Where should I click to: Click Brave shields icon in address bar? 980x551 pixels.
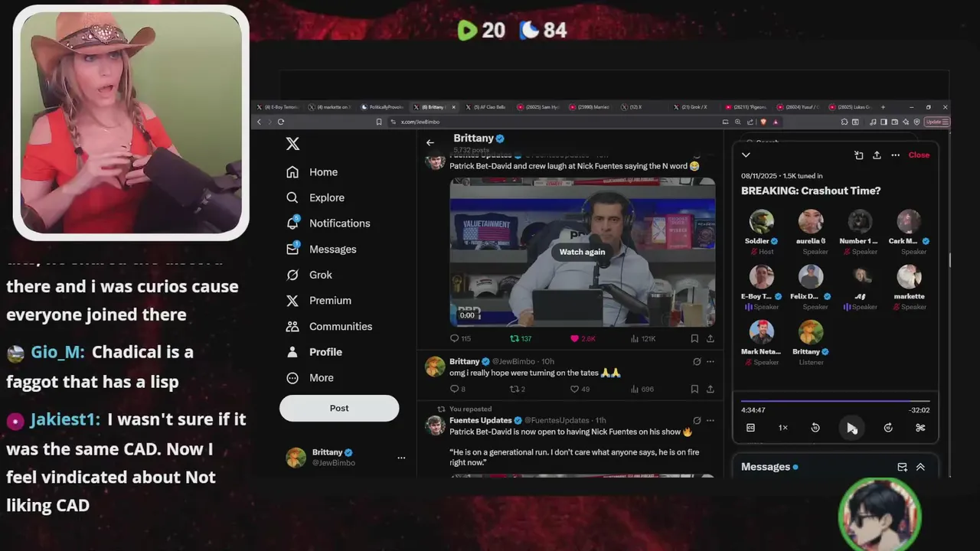763,122
